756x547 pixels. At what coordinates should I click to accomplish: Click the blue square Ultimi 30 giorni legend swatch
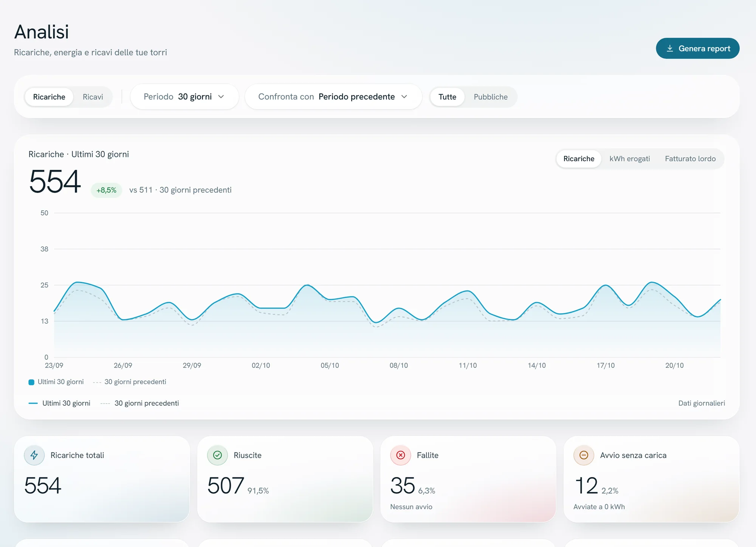(x=31, y=382)
